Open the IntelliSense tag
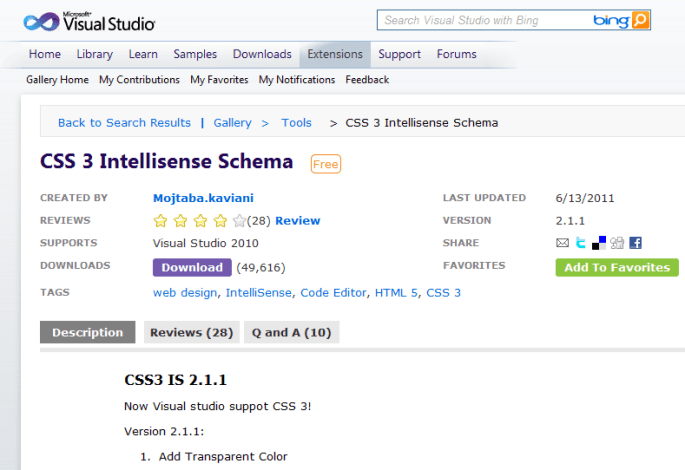This screenshot has height=470, width=685. (259, 293)
